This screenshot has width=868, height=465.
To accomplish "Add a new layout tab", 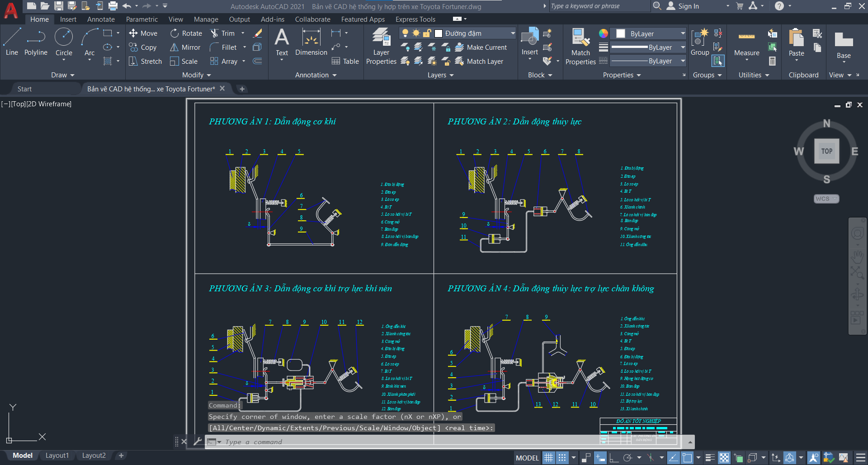I will coord(121,456).
